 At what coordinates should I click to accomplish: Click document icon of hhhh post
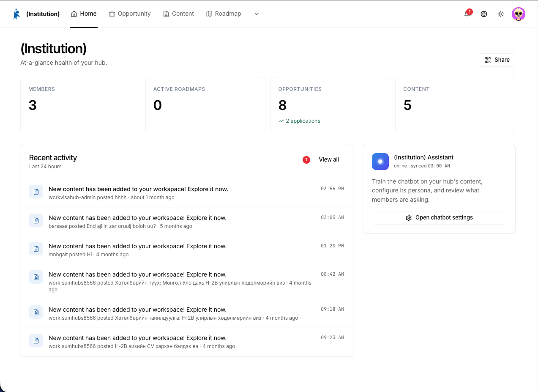click(x=36, y=192)
